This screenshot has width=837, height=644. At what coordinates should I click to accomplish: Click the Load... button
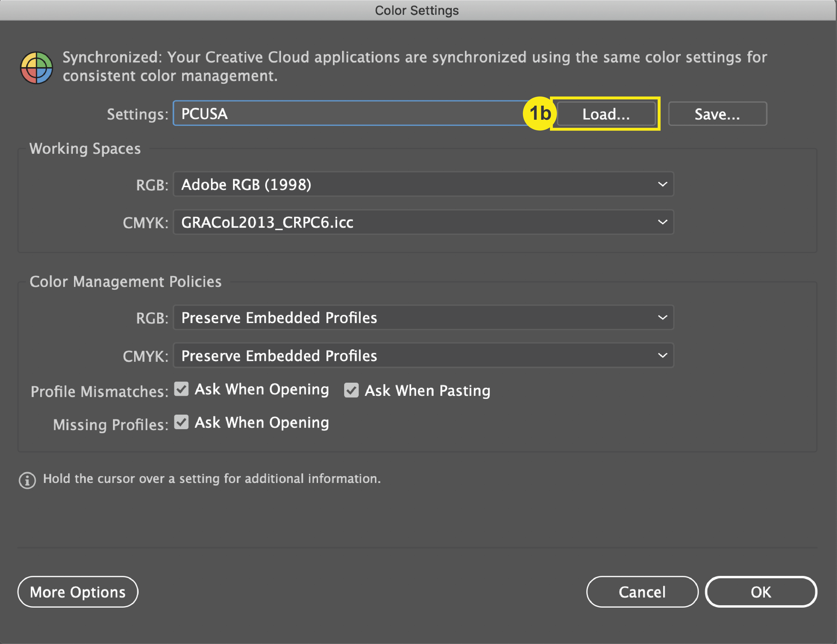click(x=606, y=114)
